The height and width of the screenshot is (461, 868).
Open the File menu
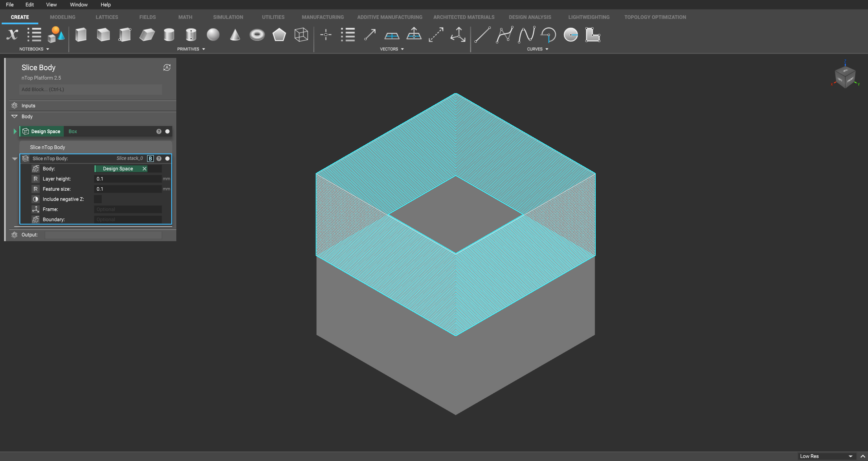tap(10, 5)
